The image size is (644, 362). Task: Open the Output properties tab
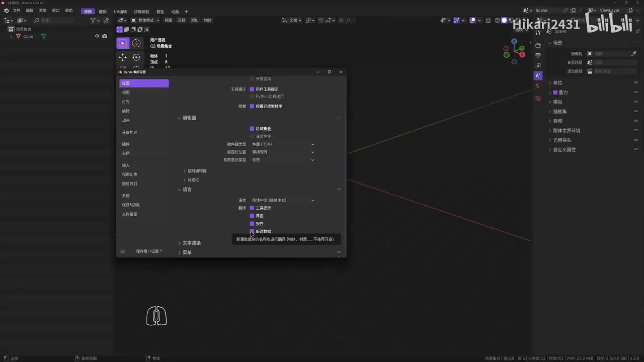(538, 55)
